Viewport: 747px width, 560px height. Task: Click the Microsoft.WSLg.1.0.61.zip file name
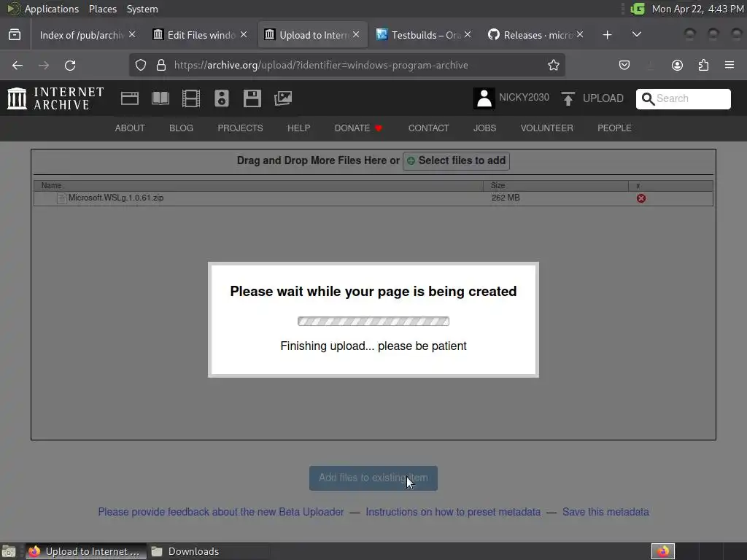click(116, 198)
